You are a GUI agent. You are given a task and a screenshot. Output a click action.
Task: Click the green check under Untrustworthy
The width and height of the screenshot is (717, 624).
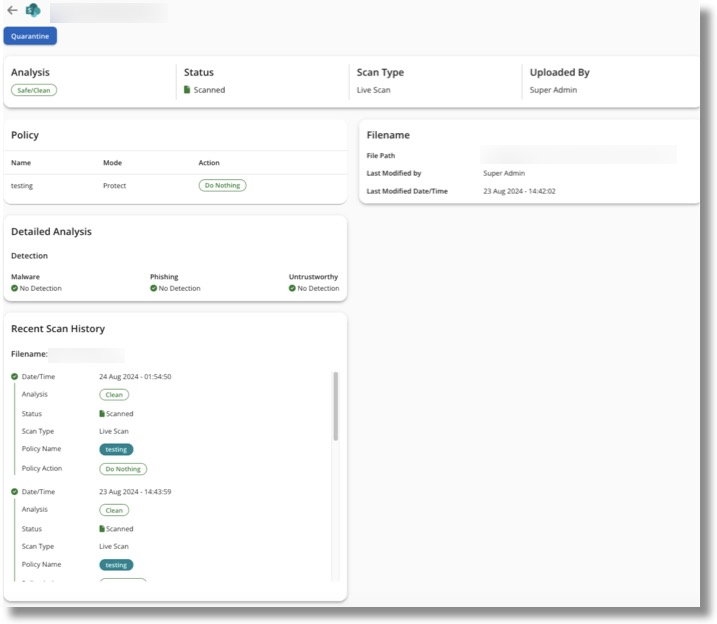pos(293,288)
